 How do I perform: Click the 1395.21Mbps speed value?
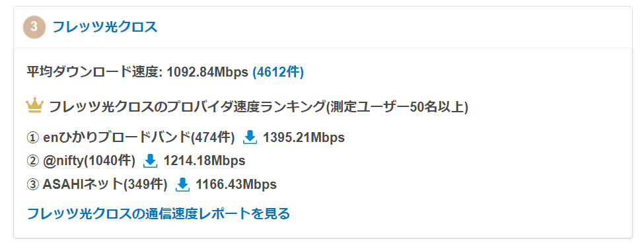coord(304,137)
